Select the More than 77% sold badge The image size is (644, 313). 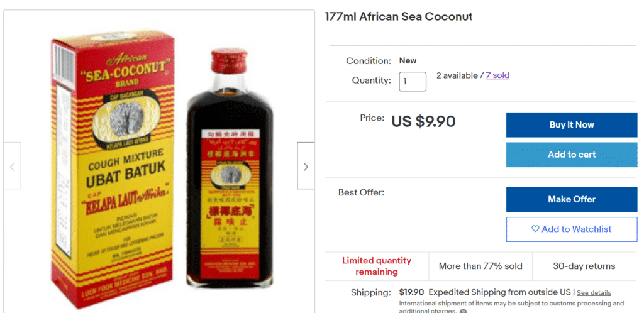pos(480,266)
